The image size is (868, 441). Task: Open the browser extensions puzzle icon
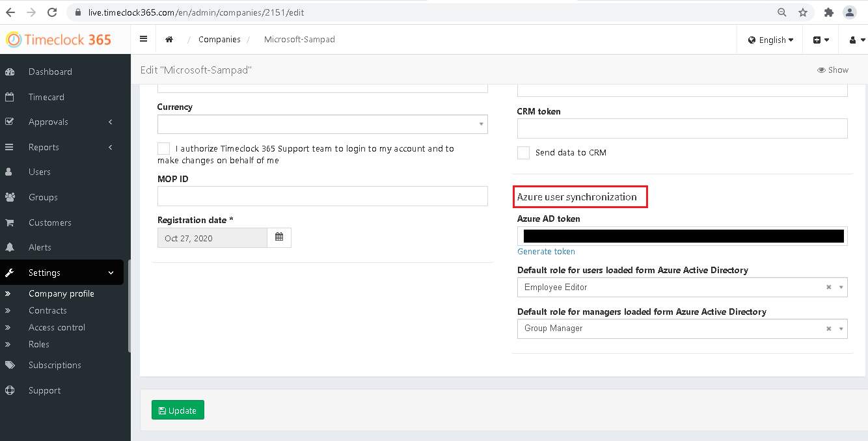828,12
